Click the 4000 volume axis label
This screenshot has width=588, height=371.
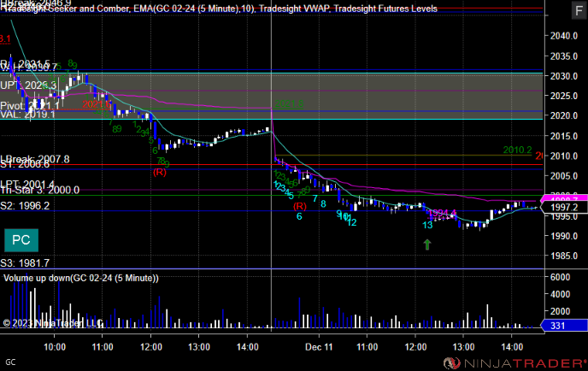click(560, 294)
